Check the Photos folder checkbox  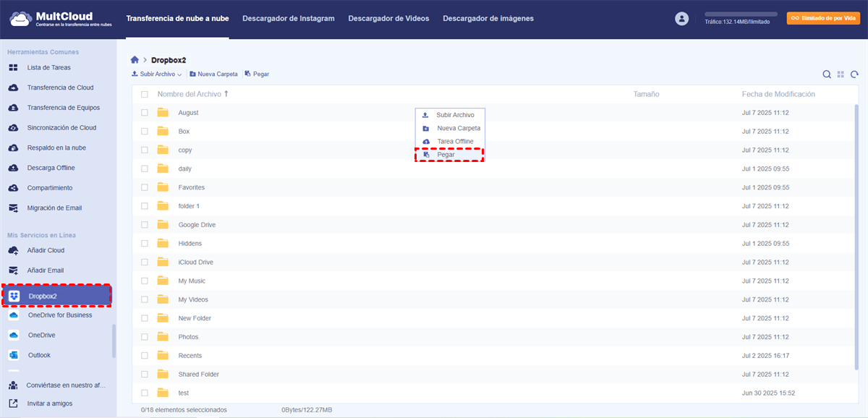(x=145, y=337)
